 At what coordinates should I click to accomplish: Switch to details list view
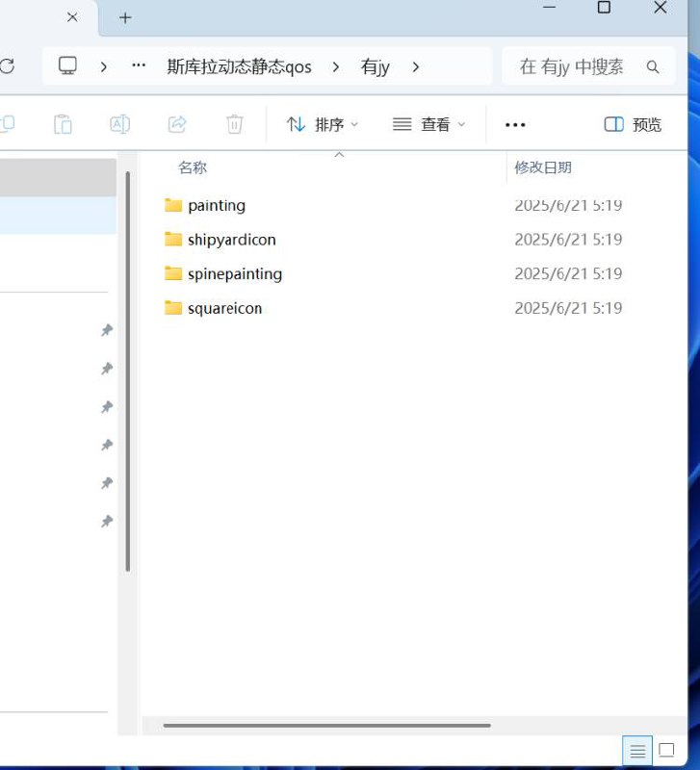[x=636, y=751]
